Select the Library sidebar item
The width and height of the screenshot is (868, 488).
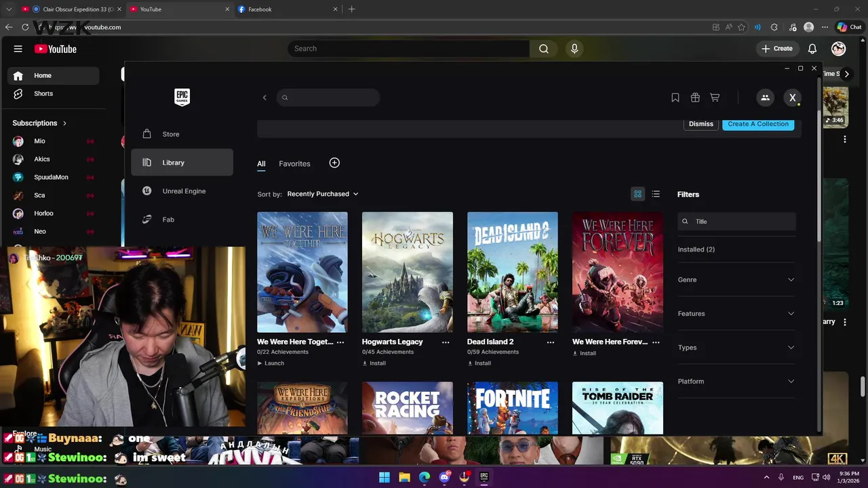pyautogui.click(x=182, y=163)
